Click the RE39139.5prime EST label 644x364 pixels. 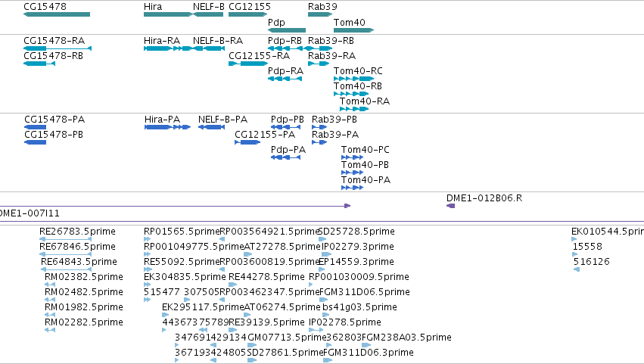[x=266, y=322]
